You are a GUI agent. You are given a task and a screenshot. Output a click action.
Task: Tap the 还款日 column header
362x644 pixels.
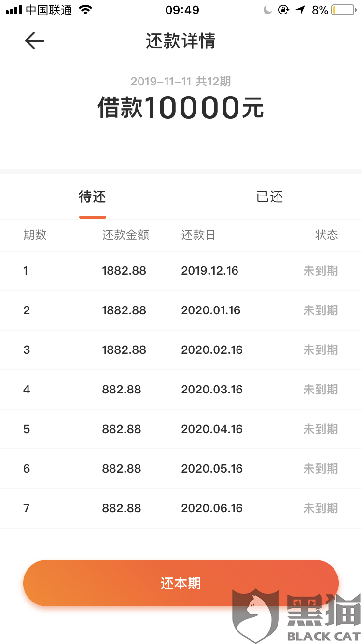tap(198, 235)
